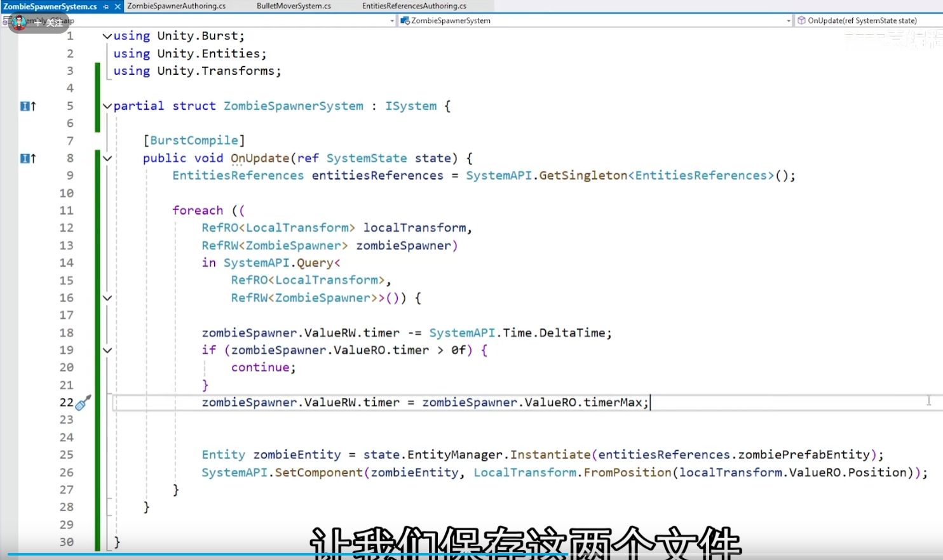Click the foreach keyword
Screen dimensions: 943x560
198,210
